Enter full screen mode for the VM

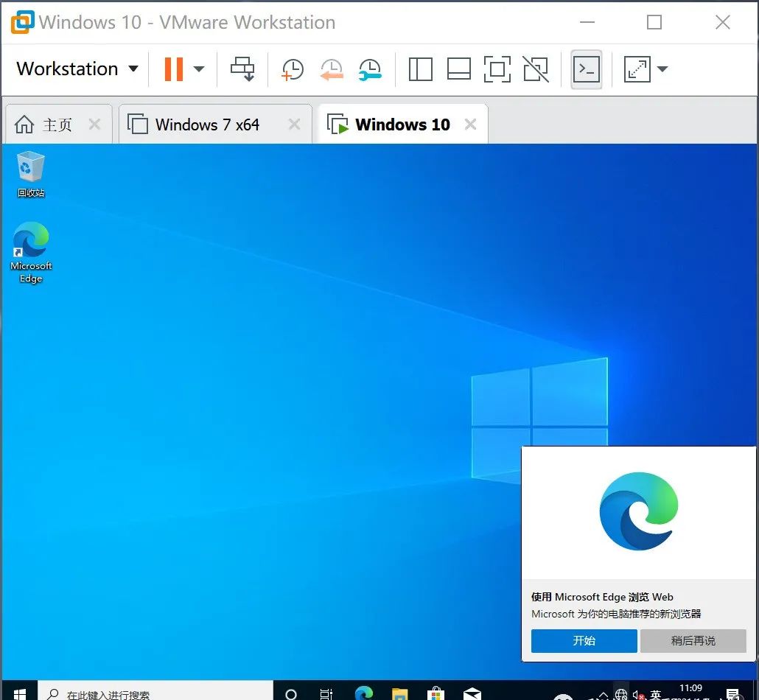pyautogui.click(x=497, y=69)
